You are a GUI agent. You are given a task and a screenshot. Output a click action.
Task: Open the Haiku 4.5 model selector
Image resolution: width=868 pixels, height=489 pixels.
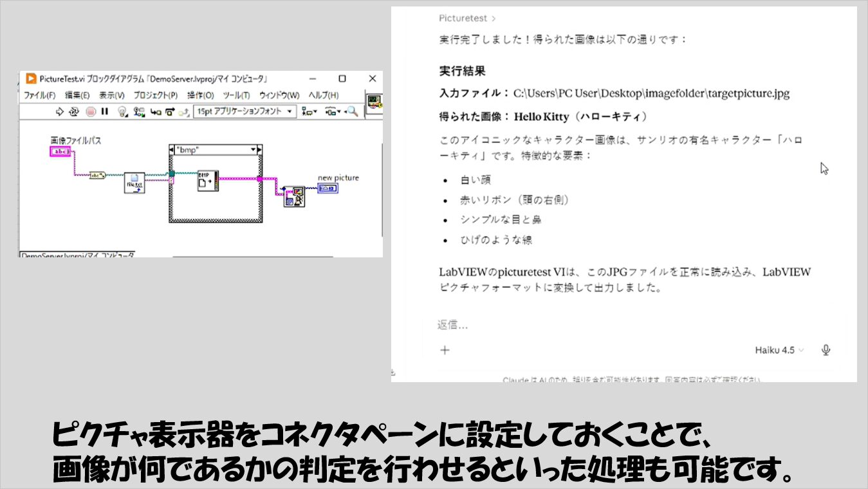pyautogui.click(x=779, y=350)
